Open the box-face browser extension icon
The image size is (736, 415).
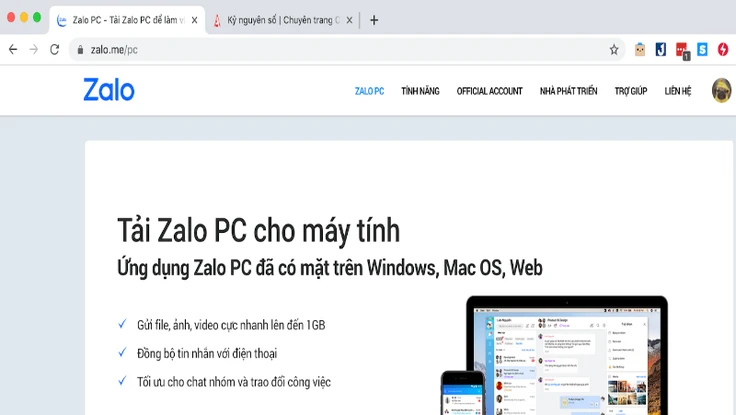(x=640, y=49)
